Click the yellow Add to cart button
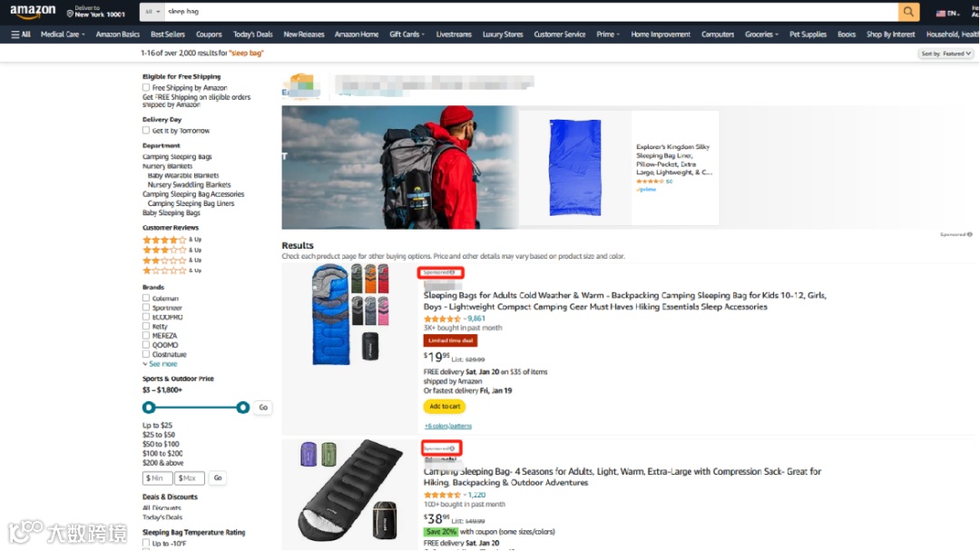Image resolution: width=980 pixels, height=551 pixels. (x=445, y=407)
